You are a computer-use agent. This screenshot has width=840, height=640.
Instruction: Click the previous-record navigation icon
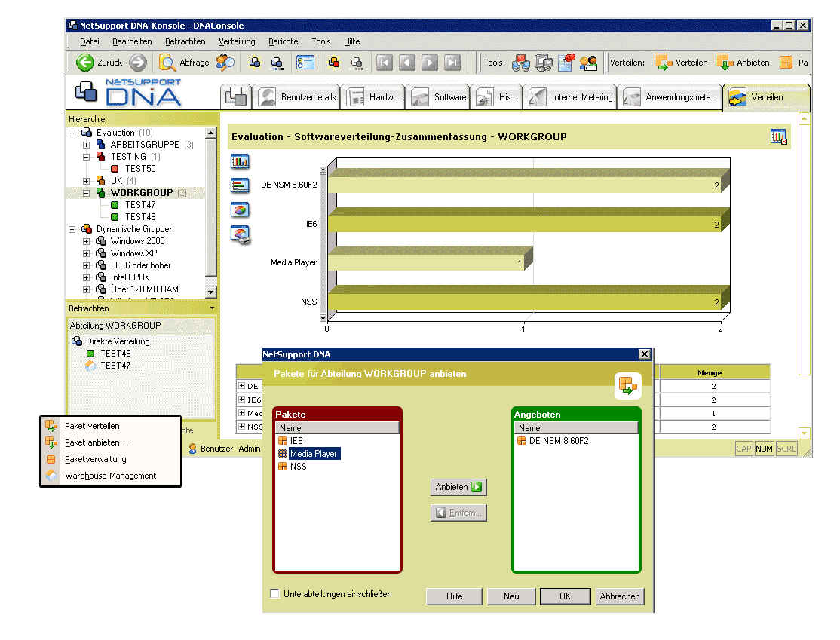pos(406,63)
